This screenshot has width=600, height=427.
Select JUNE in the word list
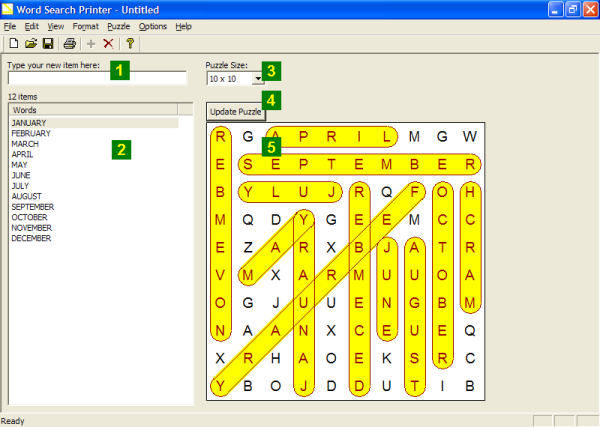click(x=21, y=175)
